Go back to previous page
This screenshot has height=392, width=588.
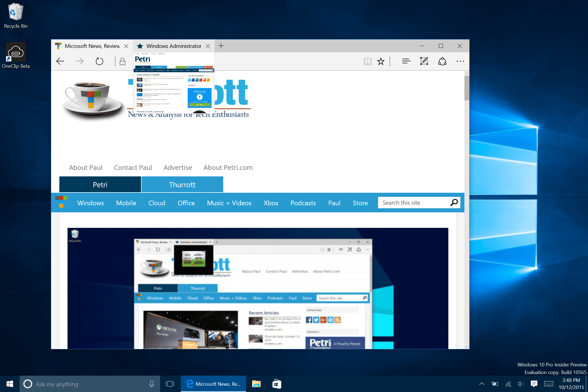tap(60, 61)
